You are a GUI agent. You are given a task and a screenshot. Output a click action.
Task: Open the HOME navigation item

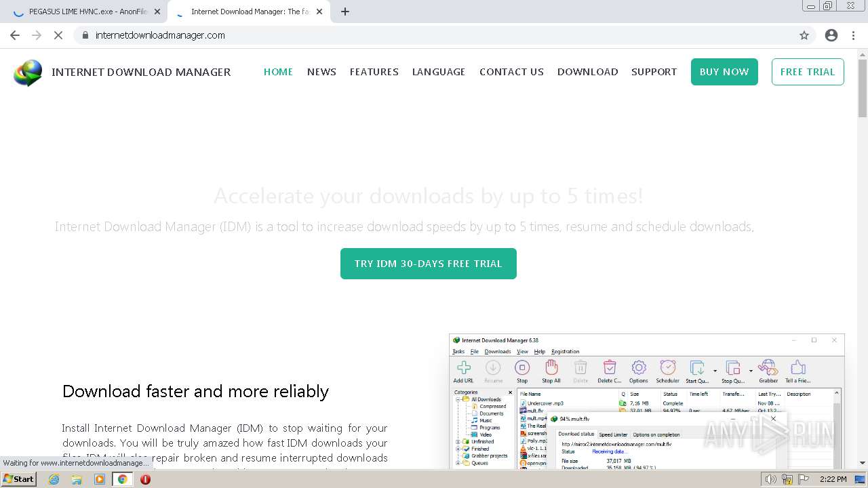278,72
